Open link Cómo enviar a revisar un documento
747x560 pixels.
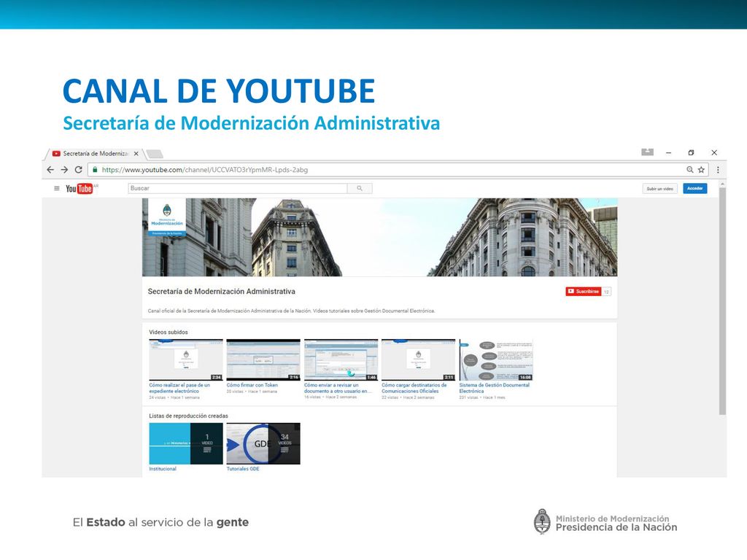[338, 388]
